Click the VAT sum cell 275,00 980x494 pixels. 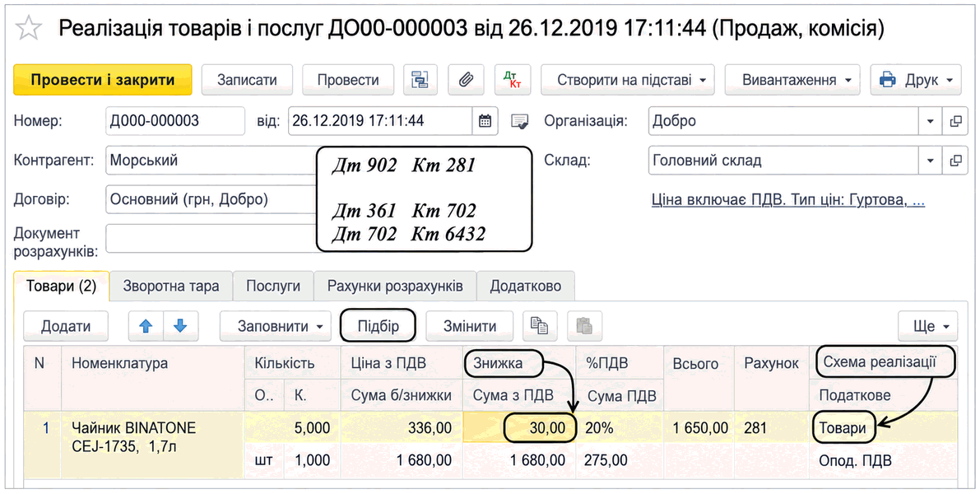(x=620, y=461)
